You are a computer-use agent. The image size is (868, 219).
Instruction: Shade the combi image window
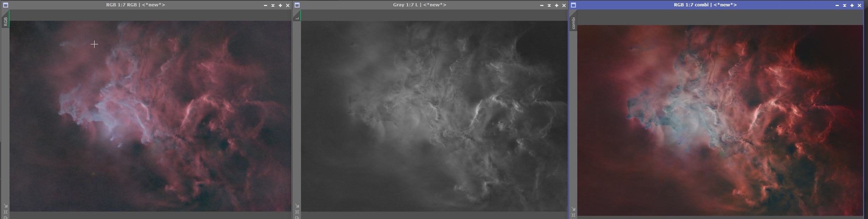click(x=844, y=5)
